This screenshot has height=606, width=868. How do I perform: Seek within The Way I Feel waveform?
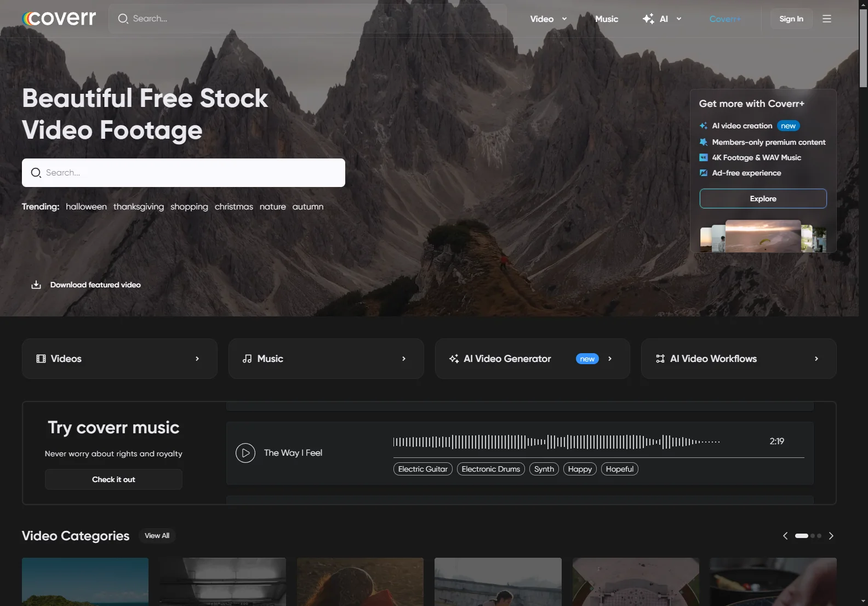[x=556, y=441]
